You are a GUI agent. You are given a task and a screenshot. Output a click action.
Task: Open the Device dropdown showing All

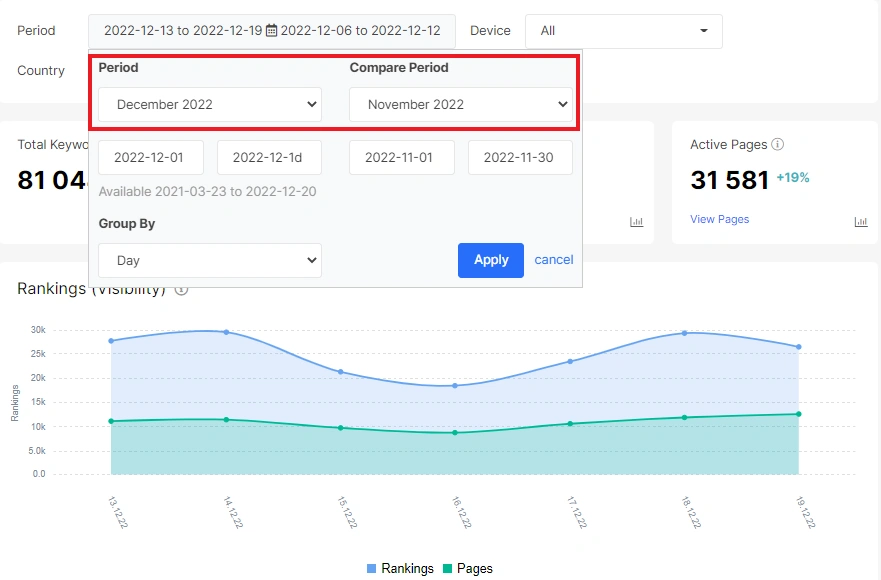[623, 31]
